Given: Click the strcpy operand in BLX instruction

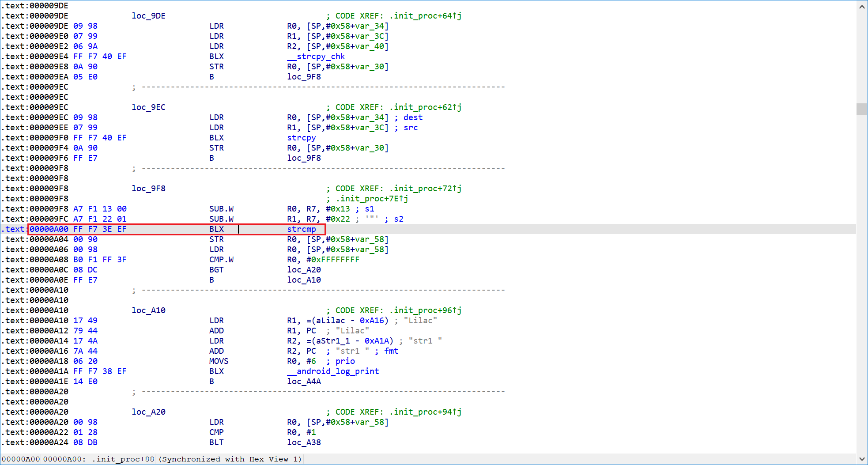Looking at the screenshot, I should point(301,138).
